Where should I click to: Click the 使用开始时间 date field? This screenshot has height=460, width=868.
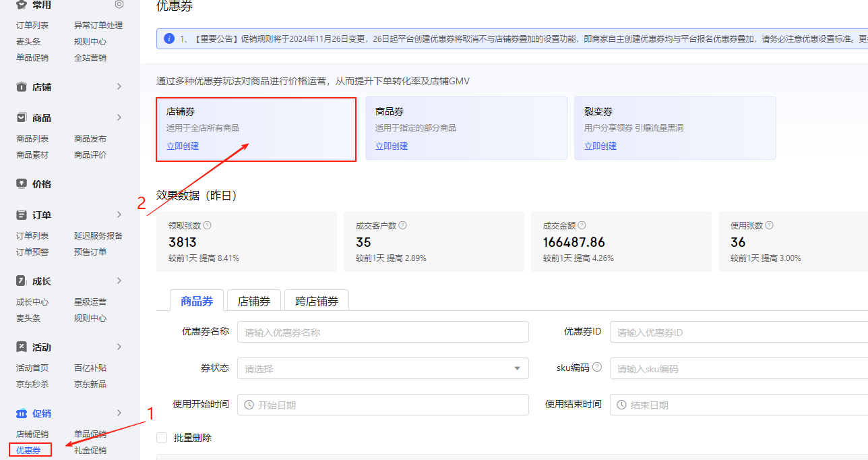coord(382,405)
